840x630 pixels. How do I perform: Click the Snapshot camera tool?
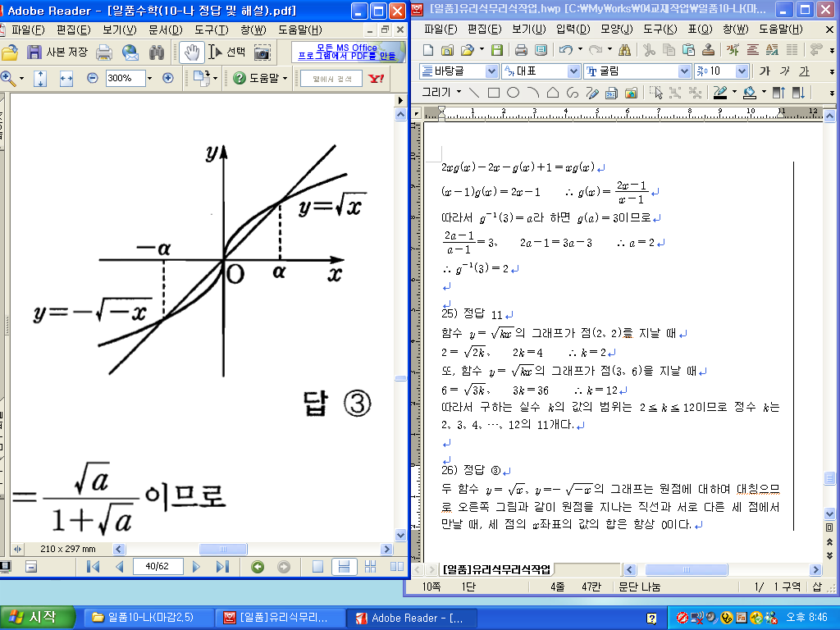tap(262, 52)
